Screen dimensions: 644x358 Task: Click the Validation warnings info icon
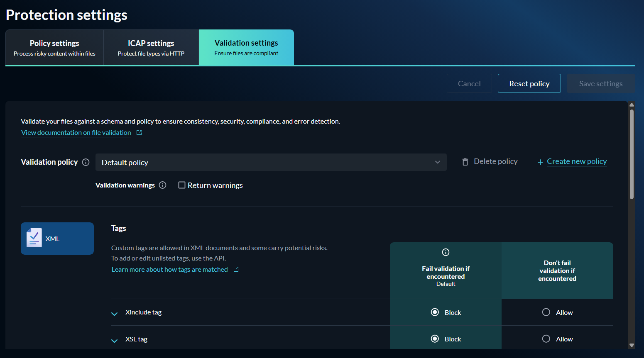tap(162, 185)
